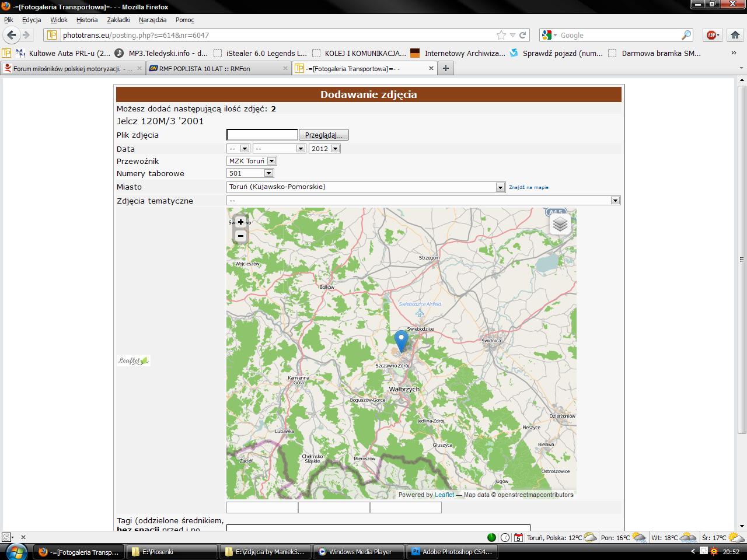Screen dimensions: 747x560
Task: Open the Widok menu
Action: click(x=59, y=20)
